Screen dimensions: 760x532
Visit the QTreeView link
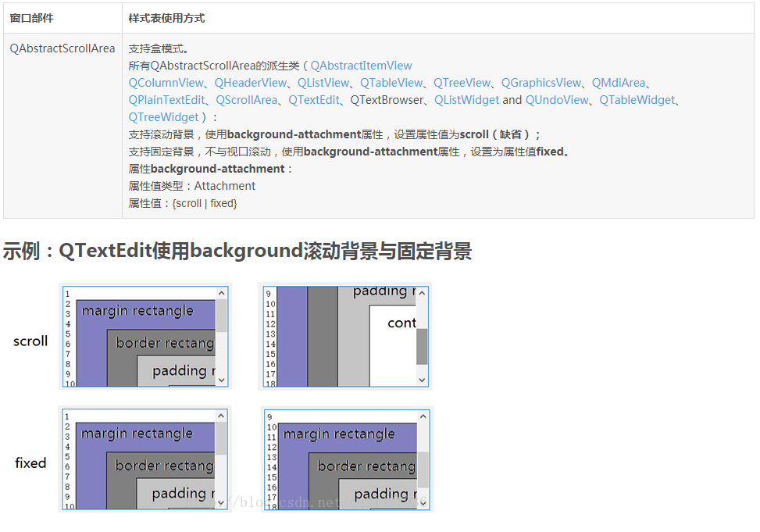pyautogui.click(x=462, y=83)
